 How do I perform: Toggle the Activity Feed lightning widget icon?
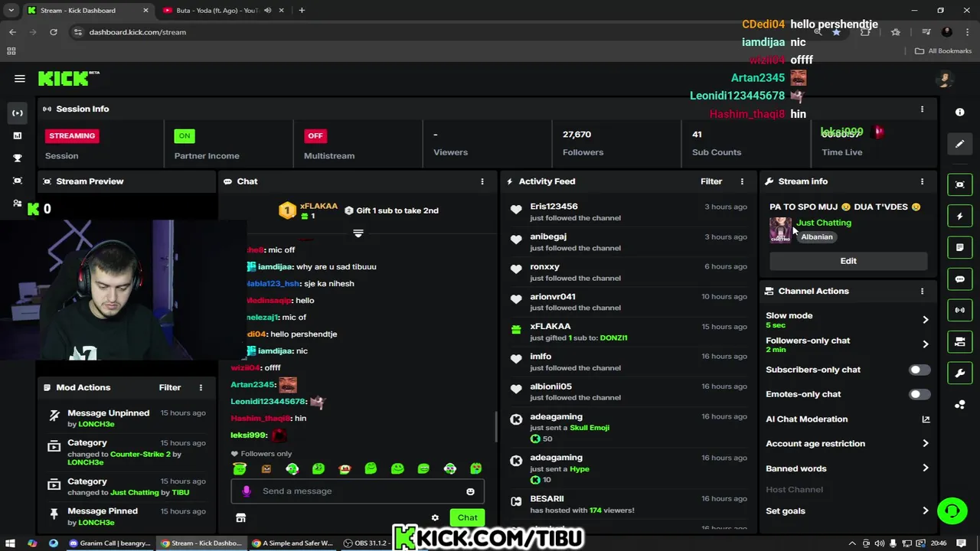point(960,217)
